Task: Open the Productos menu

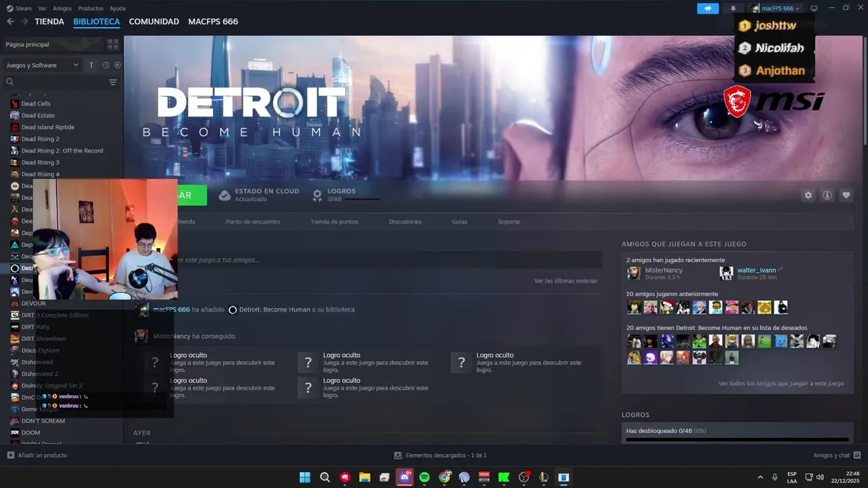Action: point(91,8)
